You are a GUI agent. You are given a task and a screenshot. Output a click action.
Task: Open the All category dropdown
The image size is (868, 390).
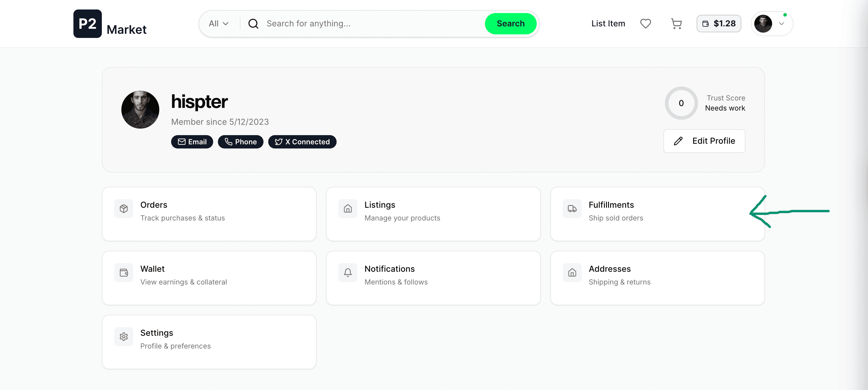pyautogui.click(x=218, y=24)
